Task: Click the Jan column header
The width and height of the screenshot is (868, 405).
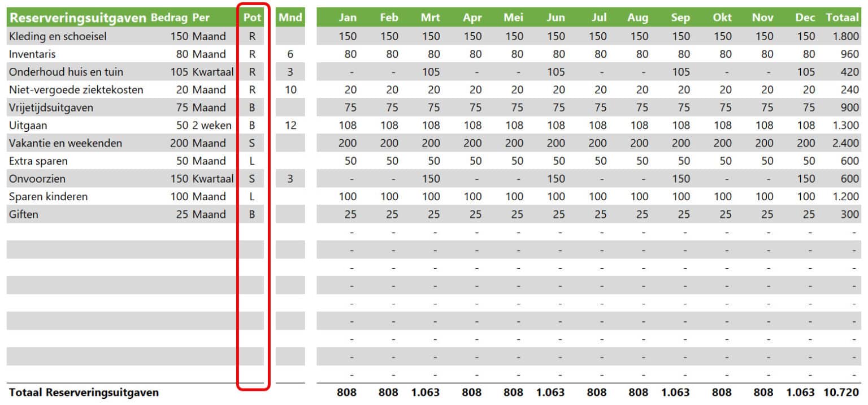Action: 347,17
